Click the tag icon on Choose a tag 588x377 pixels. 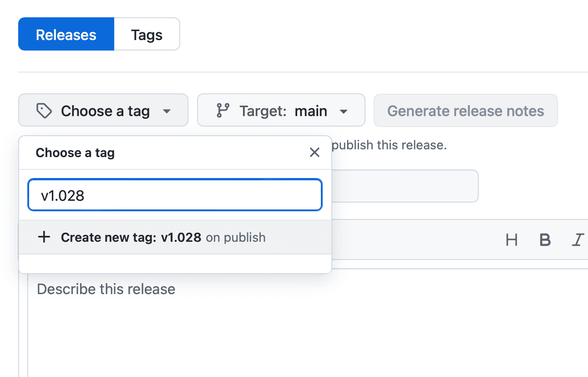[x=44, y=111]
